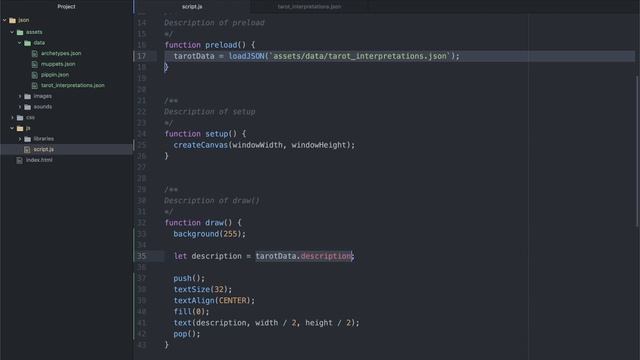This screenshot has height=360, width=640.
Task: Open index.html from the tree
Action: 39,160
